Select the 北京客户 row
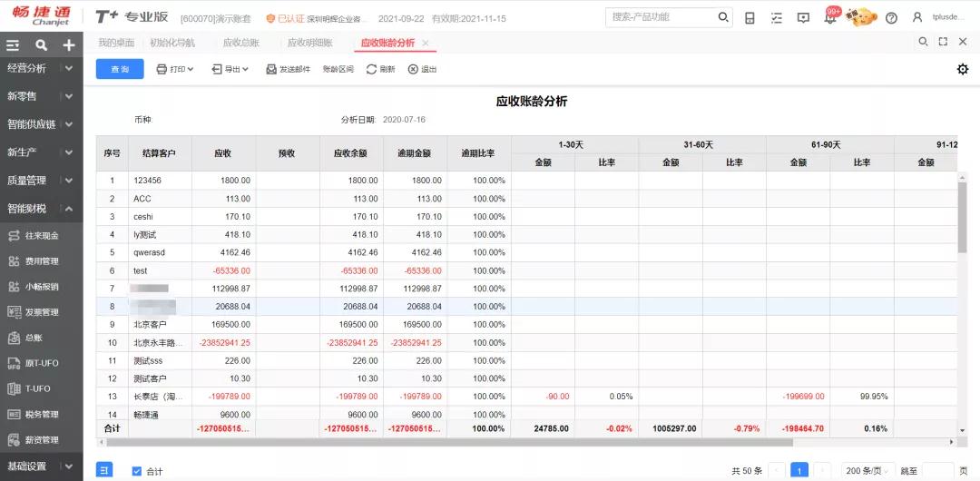Viewport: 980px width, 481px height. pyautogui.click(x=526, y=325)
